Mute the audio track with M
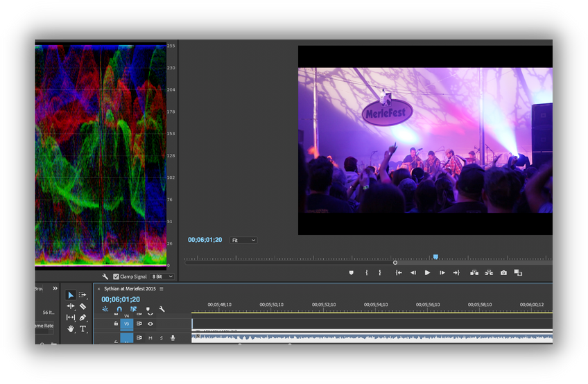Viewport: 588px width, 384px height. click(x=150, y=338)
